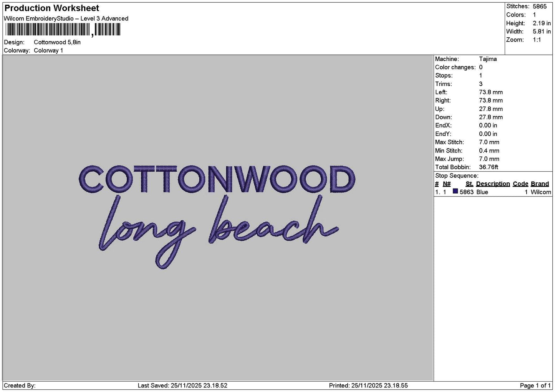Click 'Wilcom EmbroideryStudio – Level 3 Advanced' text

(66, 18)
